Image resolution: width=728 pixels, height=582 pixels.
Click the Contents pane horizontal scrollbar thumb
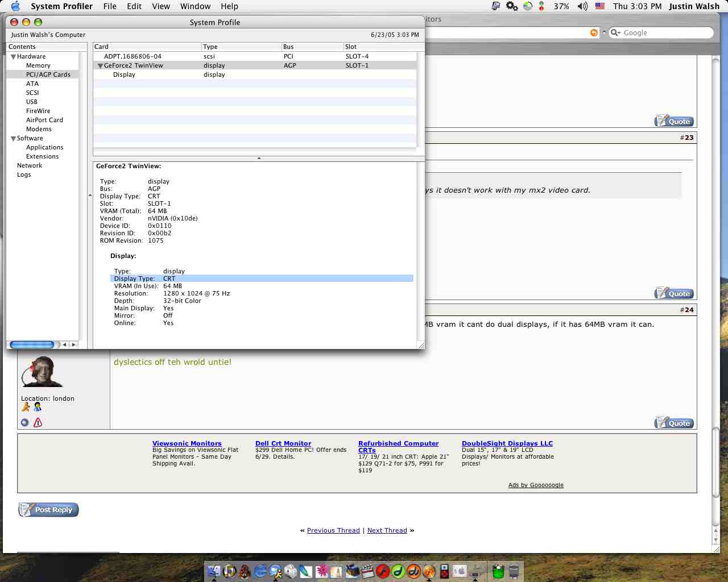32,344
